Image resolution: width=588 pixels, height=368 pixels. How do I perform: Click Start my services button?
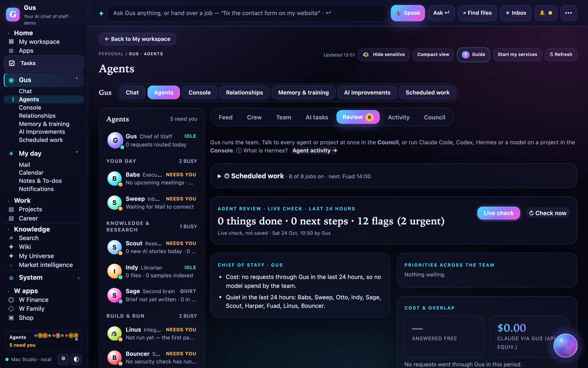(517, 55)
